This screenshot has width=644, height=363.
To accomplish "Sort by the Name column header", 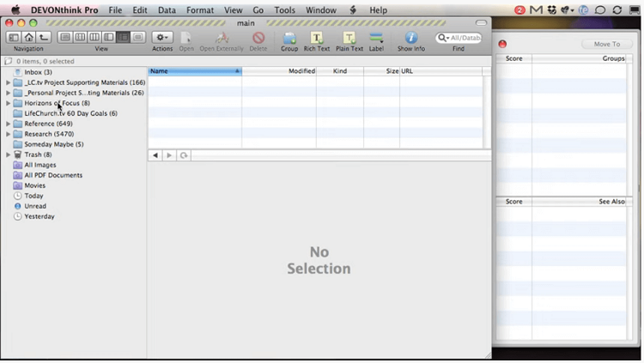I will point(195,71).
